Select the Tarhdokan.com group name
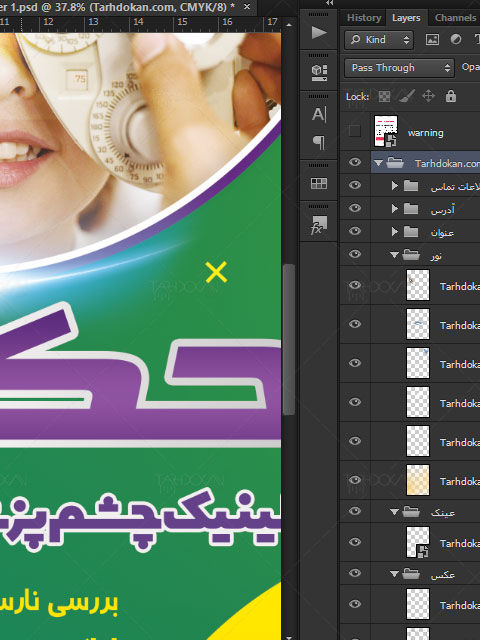Viewport: 480px width, 640px height. coord(447,163)
